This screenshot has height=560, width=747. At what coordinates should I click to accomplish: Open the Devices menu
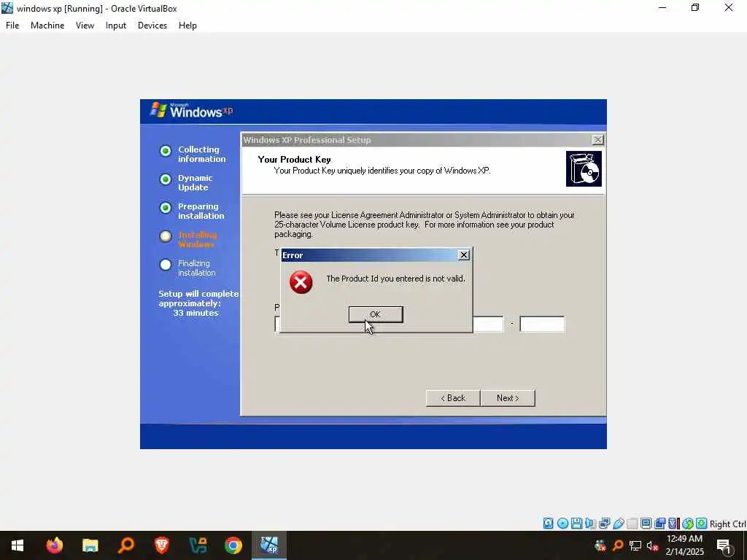pyautogui.click(x=152, y=26)
